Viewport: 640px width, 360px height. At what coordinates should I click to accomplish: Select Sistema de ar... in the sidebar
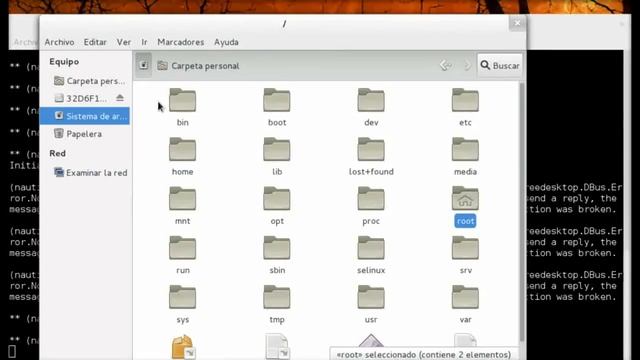85,116
